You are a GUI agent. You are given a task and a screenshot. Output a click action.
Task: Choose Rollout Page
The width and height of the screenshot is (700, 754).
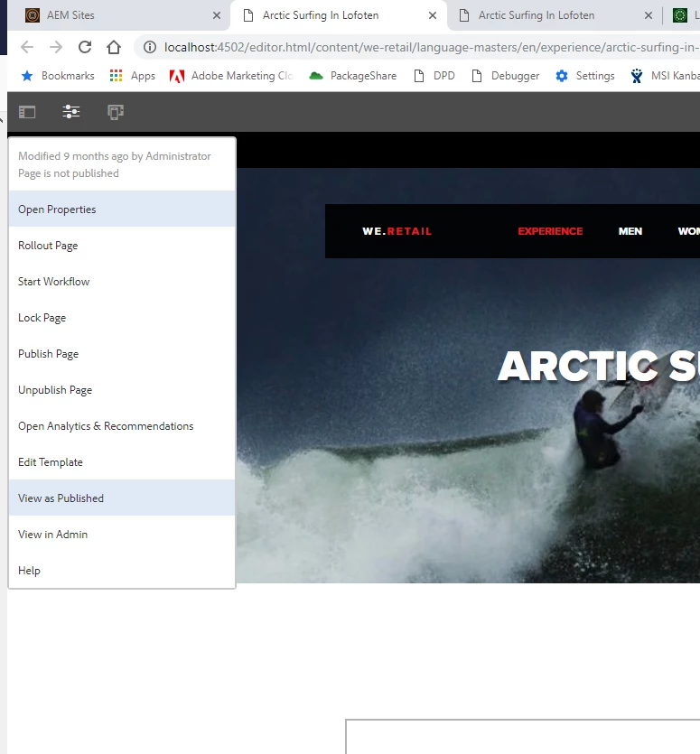(x=122, y=246)
